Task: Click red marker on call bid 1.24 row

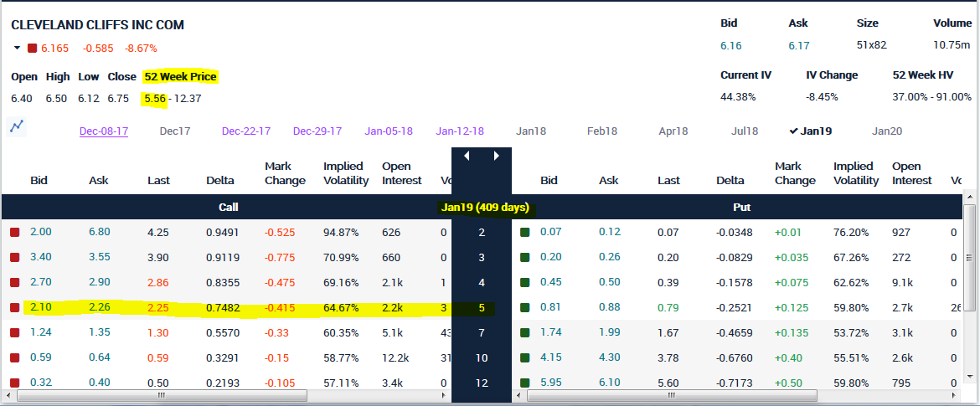Action: click(x=15, y=333)
